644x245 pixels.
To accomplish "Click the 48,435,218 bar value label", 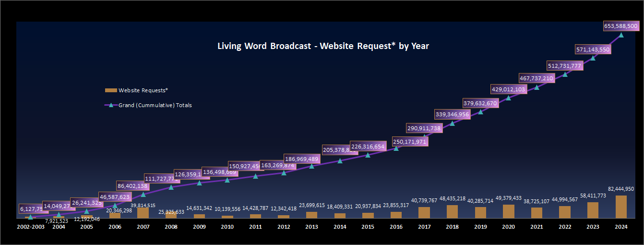I will [453, 198].
